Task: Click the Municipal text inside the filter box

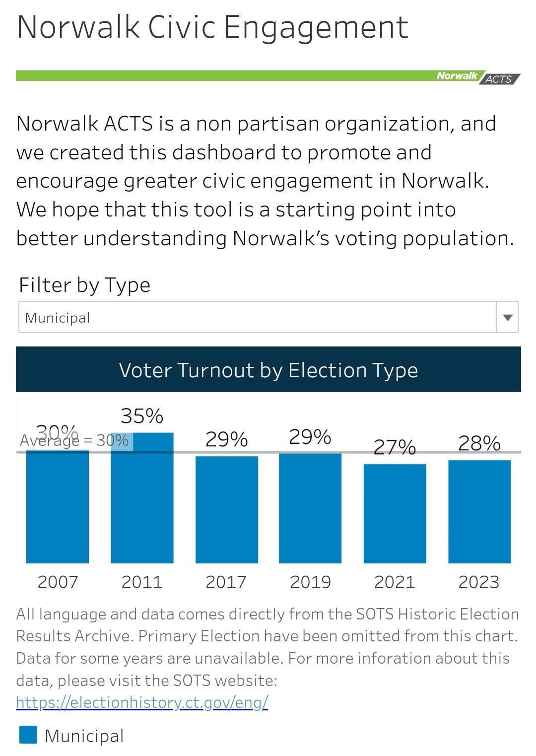Action: click(57, 317)
